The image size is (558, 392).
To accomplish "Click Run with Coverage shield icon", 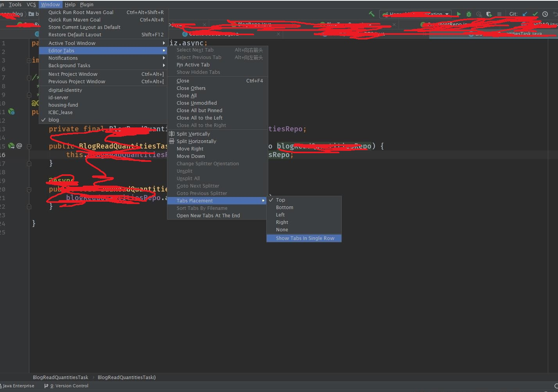I will [489, 14].
